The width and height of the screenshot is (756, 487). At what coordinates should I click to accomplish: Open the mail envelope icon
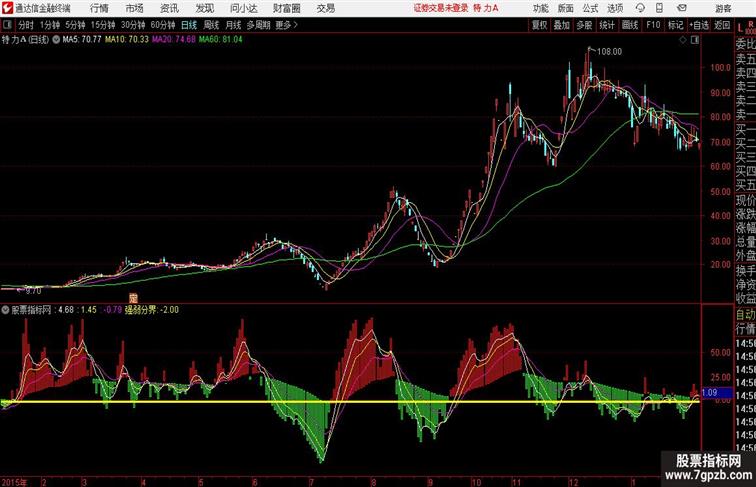pos(682,8)
